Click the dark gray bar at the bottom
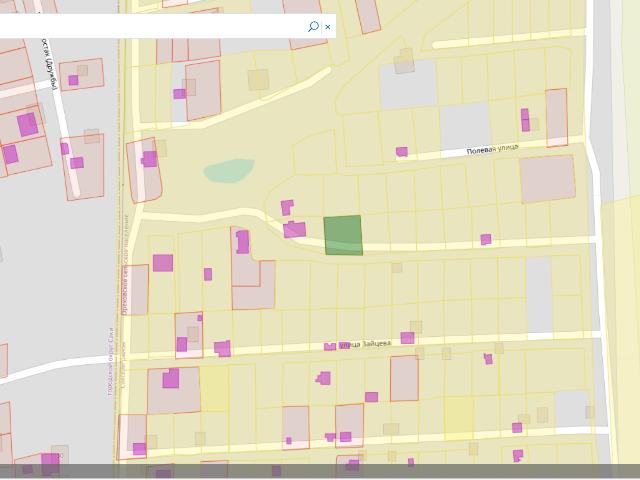640x480 pixels. pyautogui.click(x=320, y=471)
